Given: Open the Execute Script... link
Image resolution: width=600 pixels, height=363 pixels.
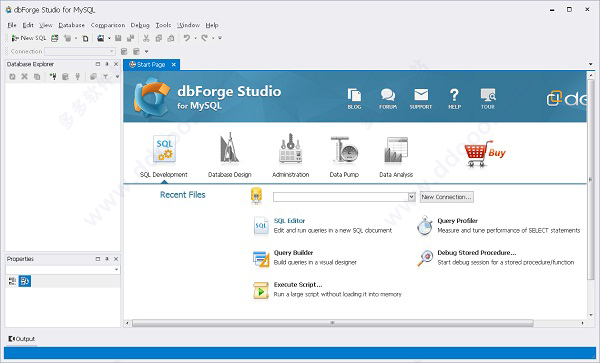Looking at the screenshot, I should click(298, 285).
